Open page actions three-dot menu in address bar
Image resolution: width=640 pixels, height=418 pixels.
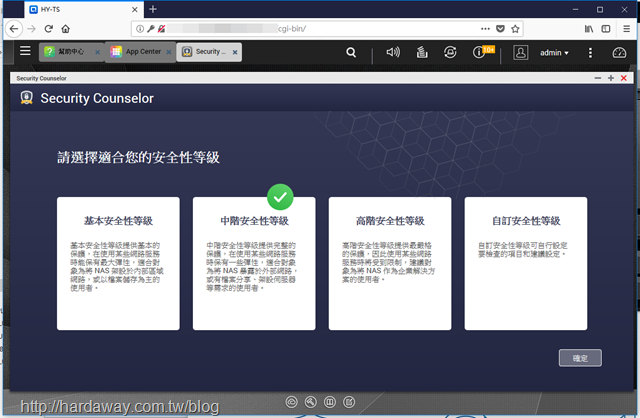coord(485,29)
